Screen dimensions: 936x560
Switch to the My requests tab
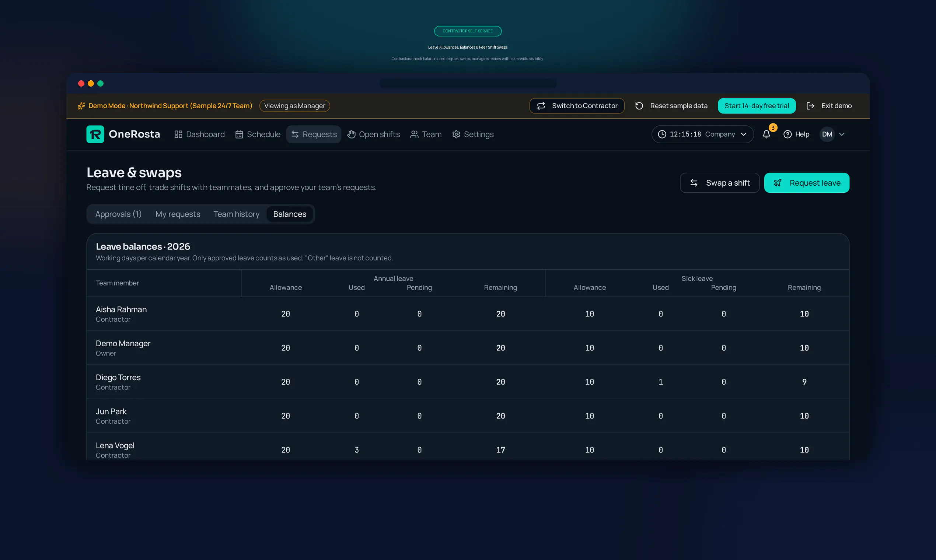pos(178,214)
